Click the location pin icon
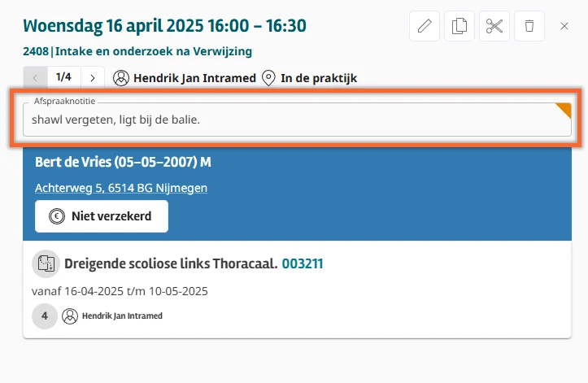 click(268, 78)
